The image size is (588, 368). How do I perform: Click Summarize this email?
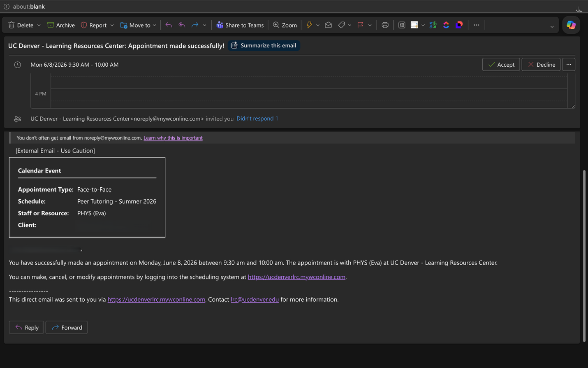[264, 45]
